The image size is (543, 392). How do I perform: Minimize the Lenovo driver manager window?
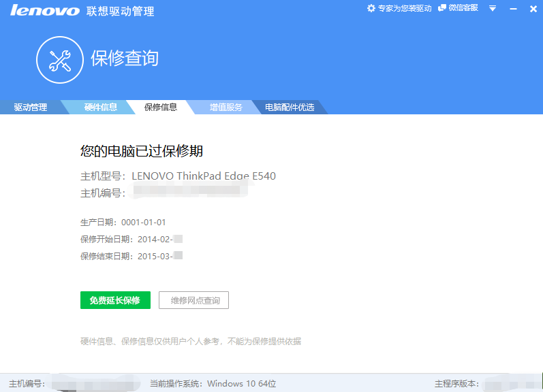513,9
